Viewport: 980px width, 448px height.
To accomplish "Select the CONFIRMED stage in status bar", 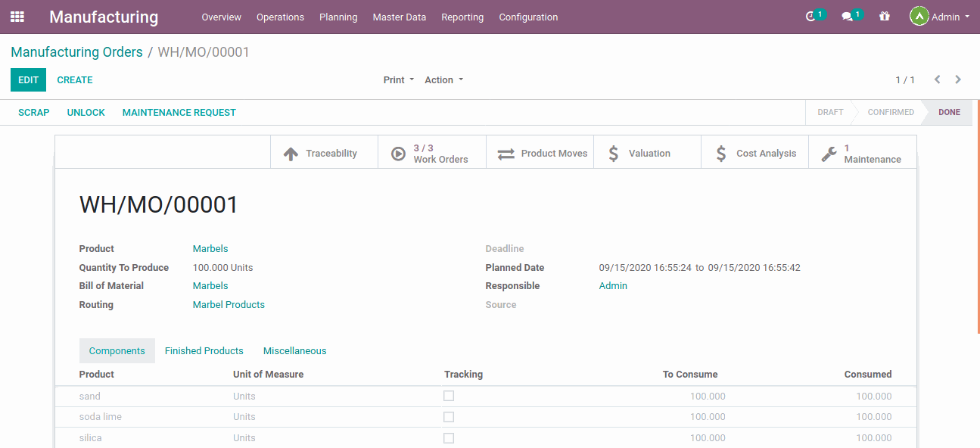I will (890, 112).
